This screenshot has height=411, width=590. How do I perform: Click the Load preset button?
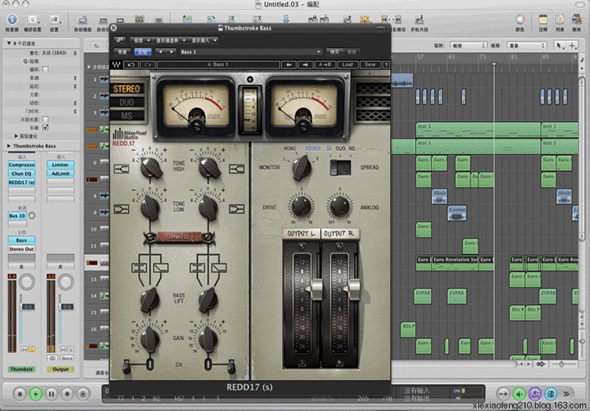[348, 65]
